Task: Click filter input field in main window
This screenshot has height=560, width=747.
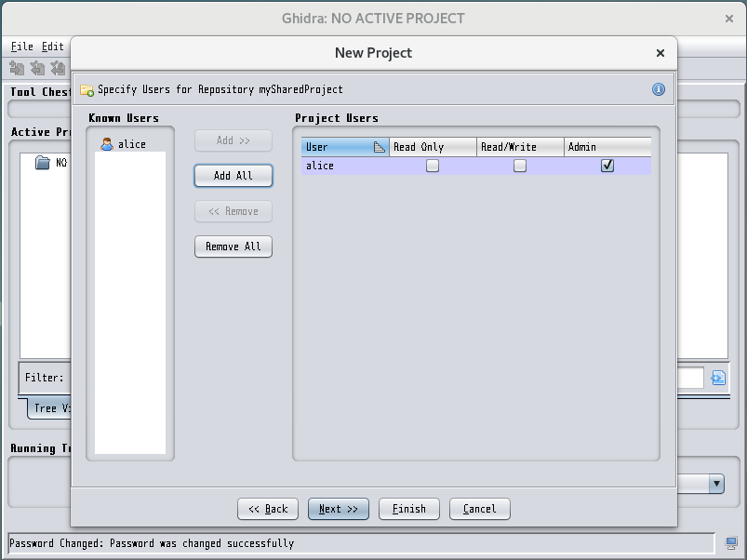Action: pos(690,378)
